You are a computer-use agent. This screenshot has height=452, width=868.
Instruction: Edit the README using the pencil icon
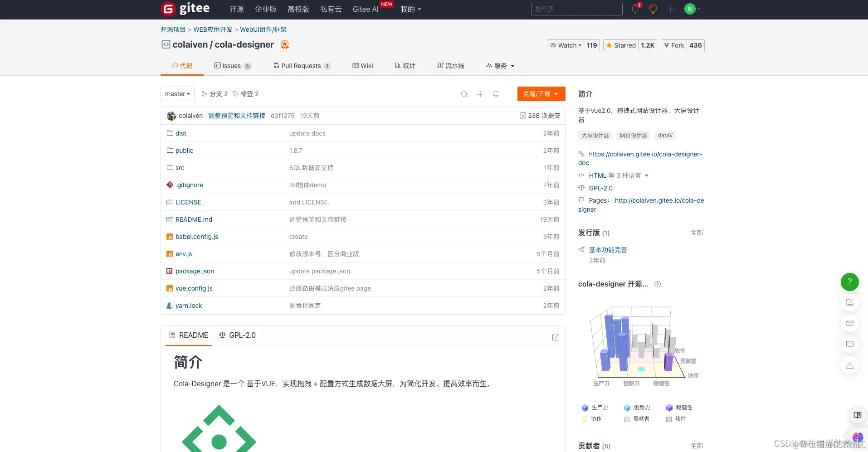pyautogui.click(x=555, y=337)
